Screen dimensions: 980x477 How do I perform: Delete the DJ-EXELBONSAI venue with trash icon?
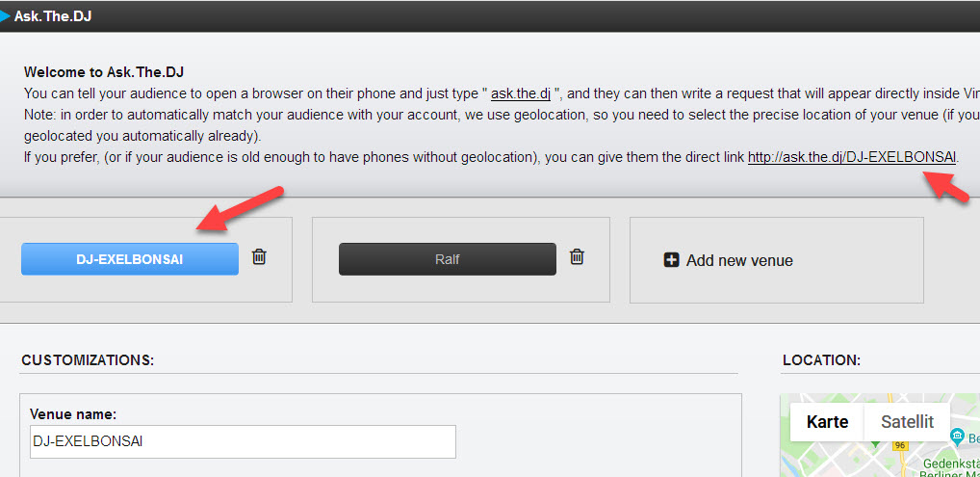(x=259, y=256)
